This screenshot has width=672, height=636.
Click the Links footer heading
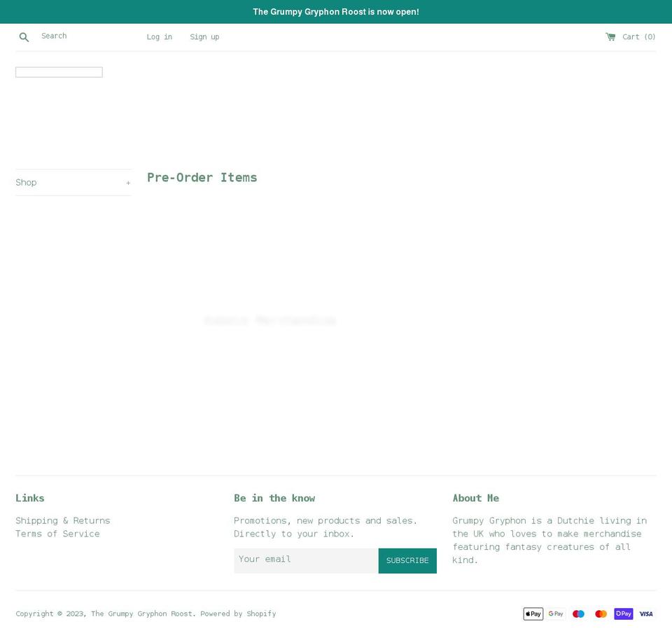click(x=30, y=498)
